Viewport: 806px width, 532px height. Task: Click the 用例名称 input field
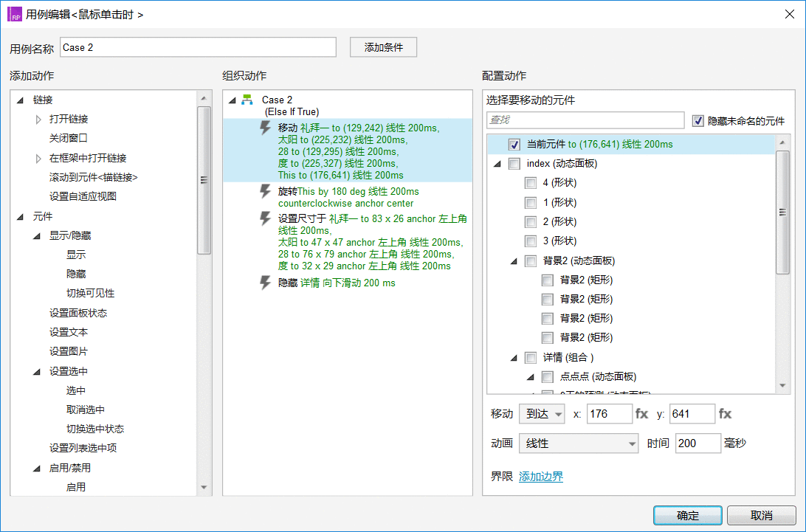(198, 47)
